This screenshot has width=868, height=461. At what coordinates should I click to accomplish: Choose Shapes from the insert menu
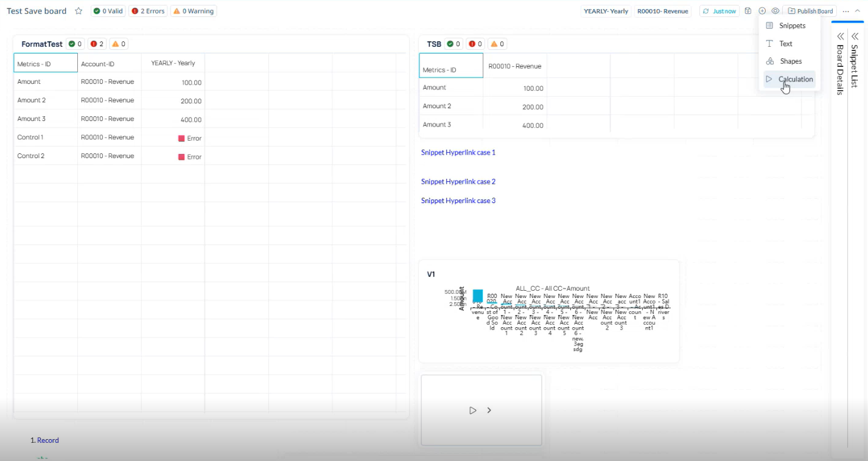[789, 61]
